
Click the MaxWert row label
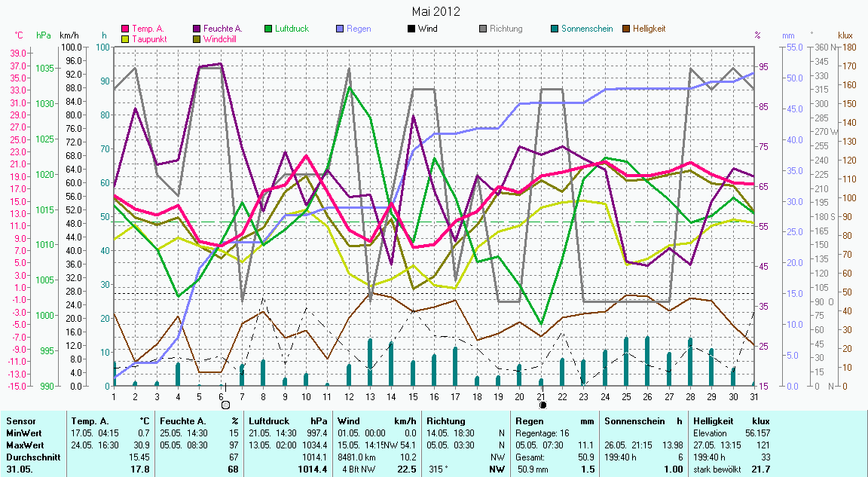tap(24, 445)
